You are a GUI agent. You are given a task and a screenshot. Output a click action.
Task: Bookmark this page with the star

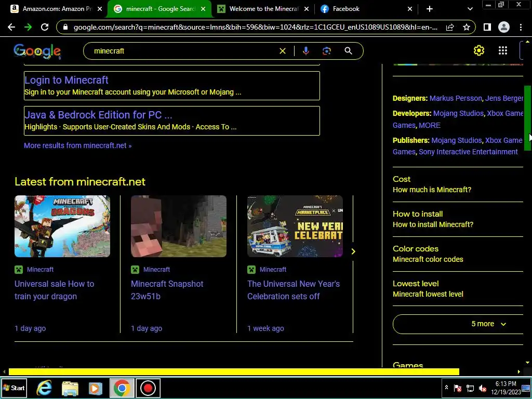point(467,27)
